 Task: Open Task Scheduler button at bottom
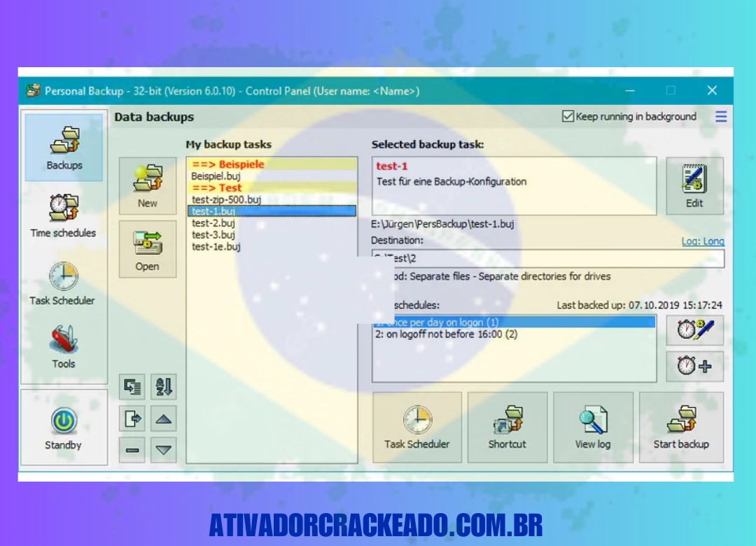(417, 427)
